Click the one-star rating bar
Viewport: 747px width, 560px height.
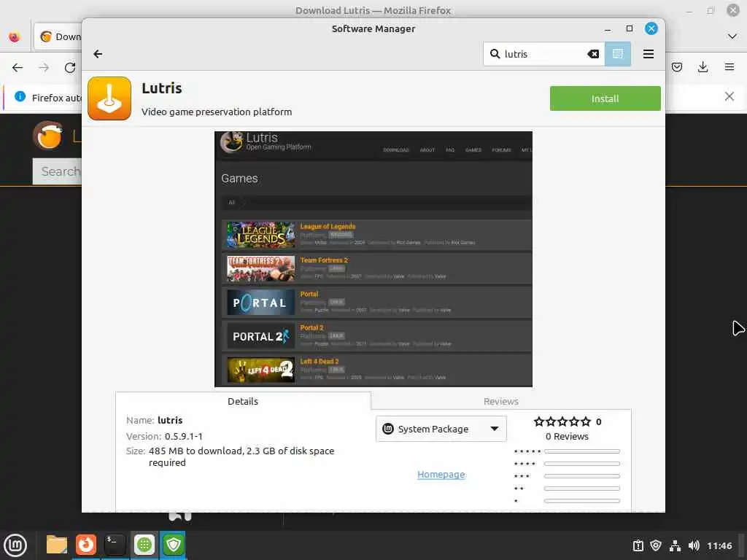coord(581,500)
